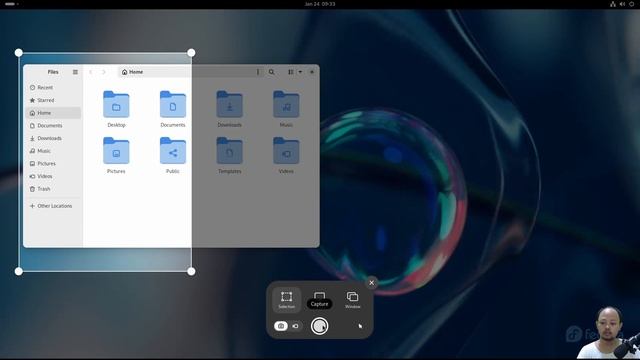
Task: Open Recent in the Files sidebar
Action: coord(53,87)
